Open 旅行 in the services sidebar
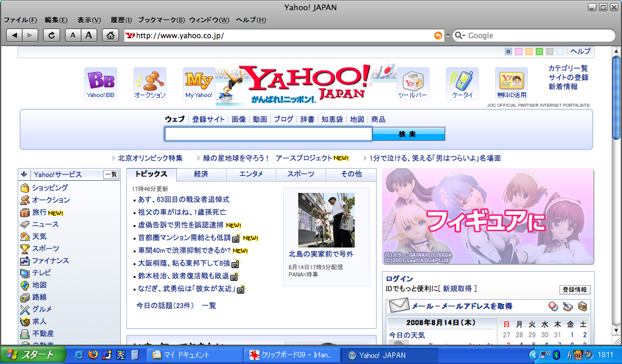The image size is (622, 364). click(x=39, y=212)
